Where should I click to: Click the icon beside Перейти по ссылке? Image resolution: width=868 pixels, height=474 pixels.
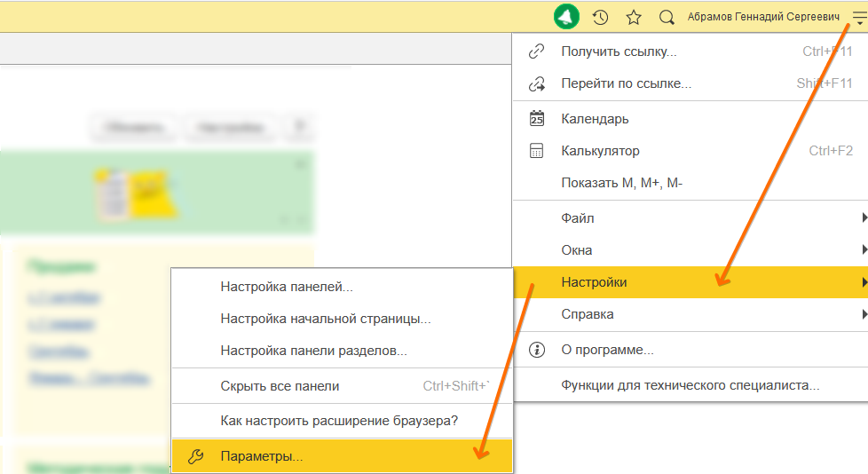point(537,83)
